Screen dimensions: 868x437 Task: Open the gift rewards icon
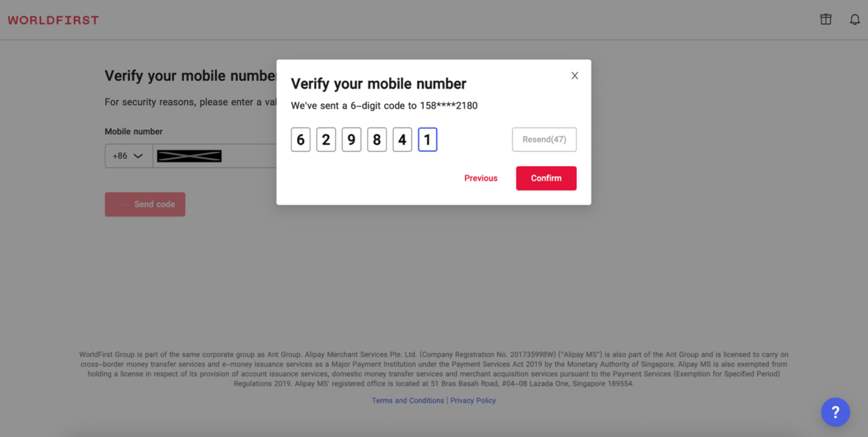click(826, 19)
